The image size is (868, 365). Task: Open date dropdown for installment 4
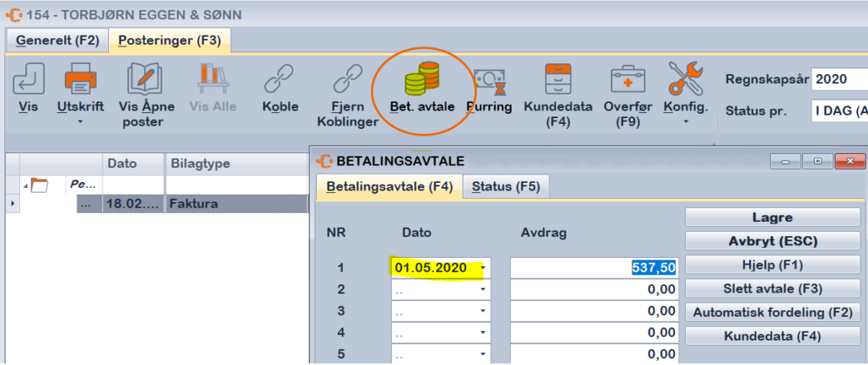[x=483, y=333]
